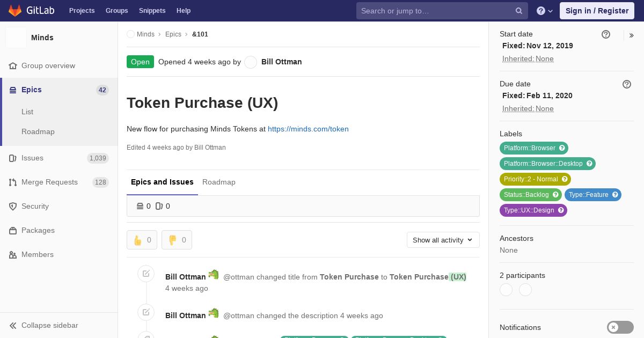Click the issues count icon in summary bar
This screenshot has height=338, width=644.
coord(159,206)
